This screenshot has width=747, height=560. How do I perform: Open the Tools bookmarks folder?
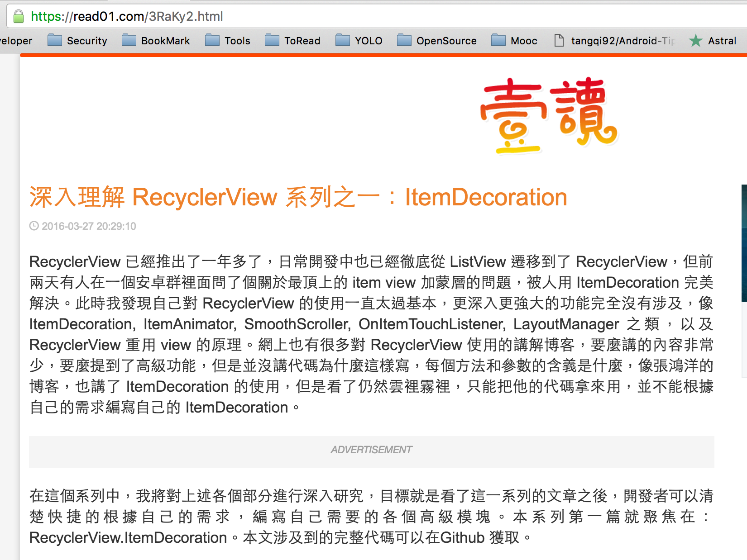click(228, 41)
